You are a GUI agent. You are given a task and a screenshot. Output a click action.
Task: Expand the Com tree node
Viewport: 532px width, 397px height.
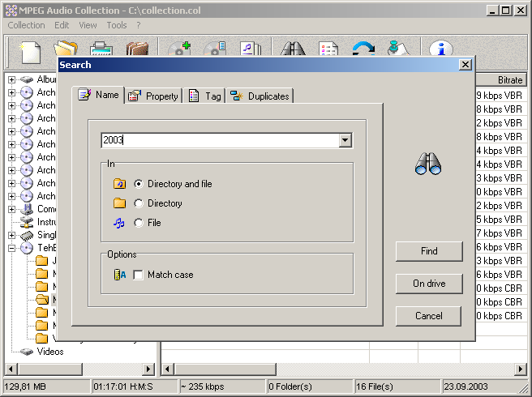12,209
